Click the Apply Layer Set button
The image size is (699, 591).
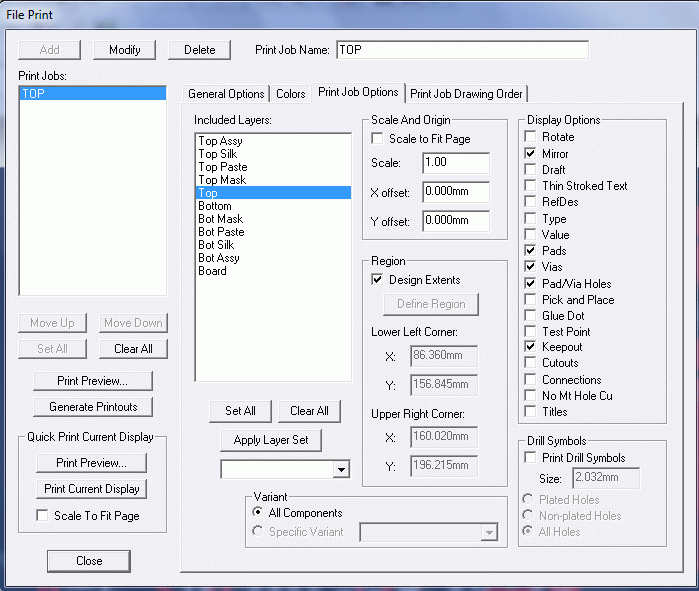(x=271, y=440)
